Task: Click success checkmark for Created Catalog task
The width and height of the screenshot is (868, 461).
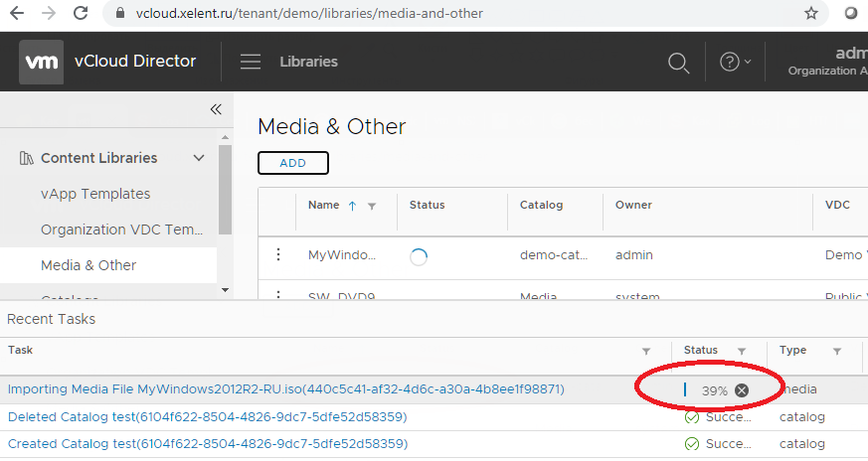Action: pyautogui.click(x=692, y=444)
